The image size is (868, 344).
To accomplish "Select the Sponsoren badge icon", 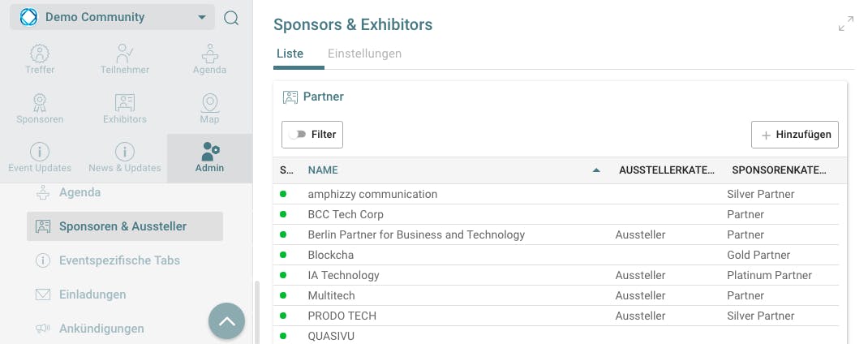I will pyautogui.click(x=40, y=103).
